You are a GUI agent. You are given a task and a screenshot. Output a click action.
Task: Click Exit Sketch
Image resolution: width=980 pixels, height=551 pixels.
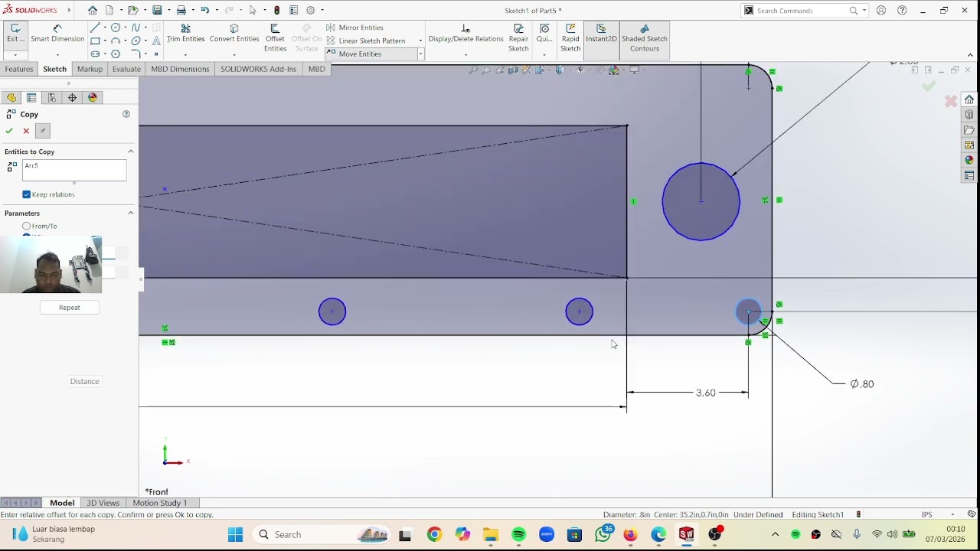pos(15,33)
